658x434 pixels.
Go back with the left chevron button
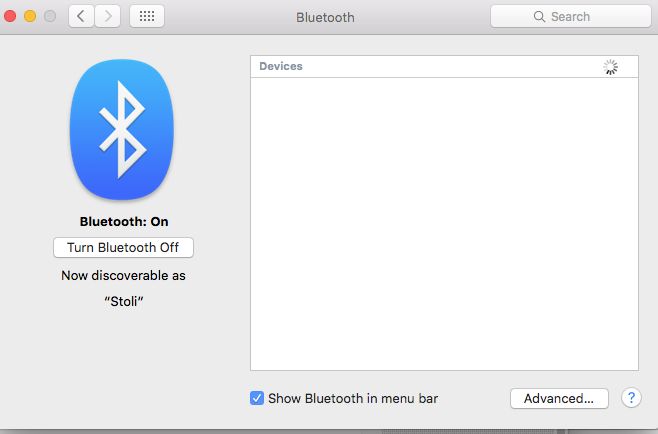pos(81,16)
